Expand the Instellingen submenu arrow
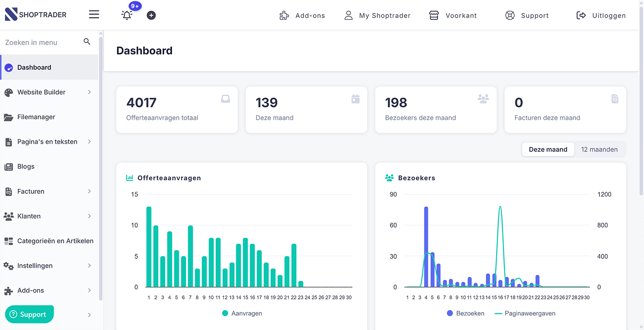644x330 pixels. pos(89,266)
